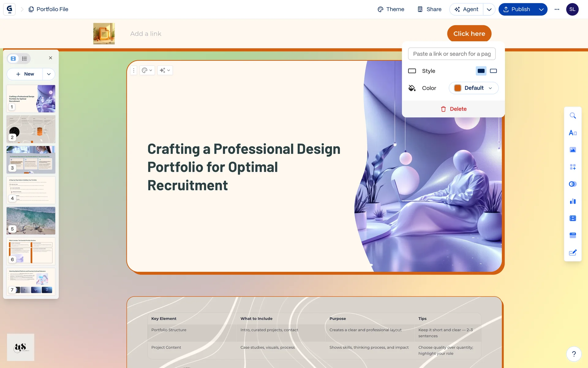Expand the New card dropdown arrow
The width and height of the screenshot is (588, 368).
pyautogui.click(x=49, y=74)
